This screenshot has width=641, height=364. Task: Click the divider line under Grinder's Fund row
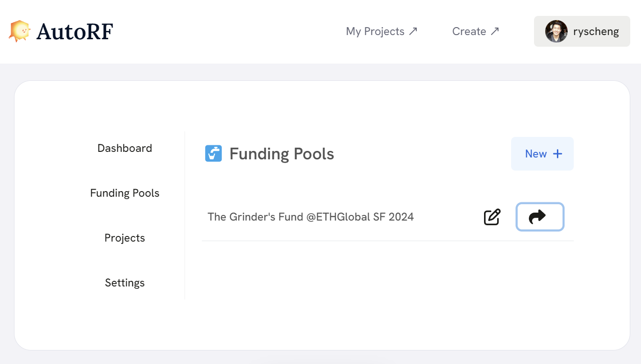pos(387,241)
